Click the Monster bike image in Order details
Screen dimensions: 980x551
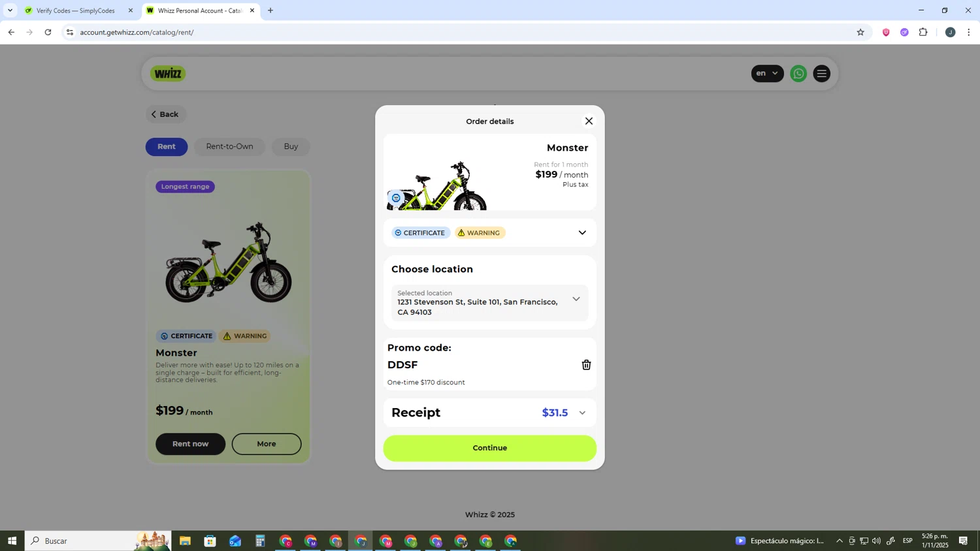click(438, 186)
